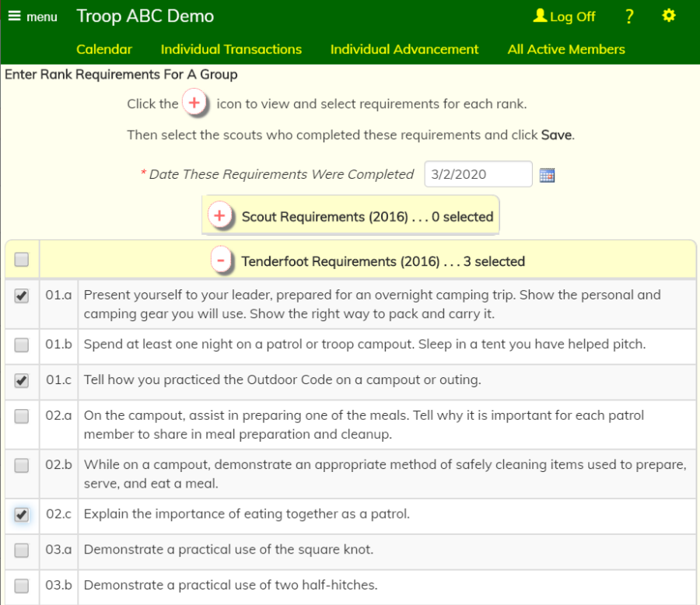This screenshot has width=700, height=605.
Task: Uncheck requirement 01.a checkbox
Action: [x=22, y=296]
